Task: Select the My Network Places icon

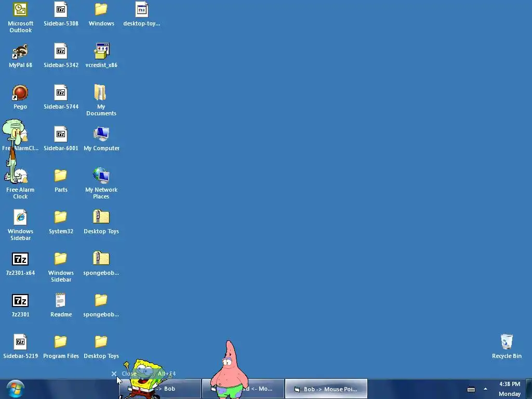Action: pyautogui.click(x=101, y=176)
